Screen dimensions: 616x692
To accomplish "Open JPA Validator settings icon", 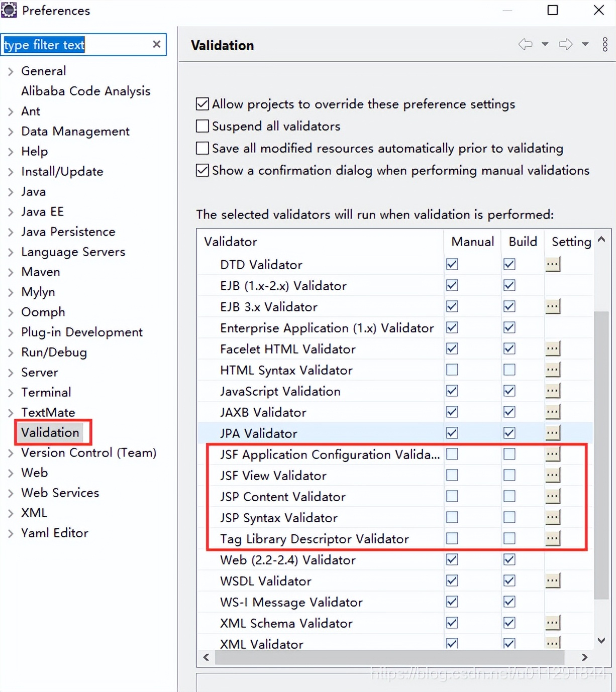I will tap(553, 432).
